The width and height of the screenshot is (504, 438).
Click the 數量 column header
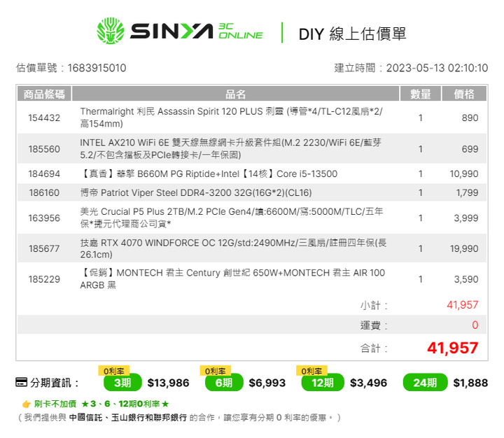point(421,94)
